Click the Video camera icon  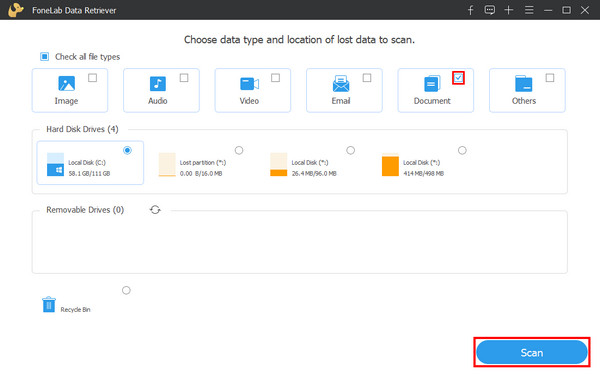pos(249,84)
